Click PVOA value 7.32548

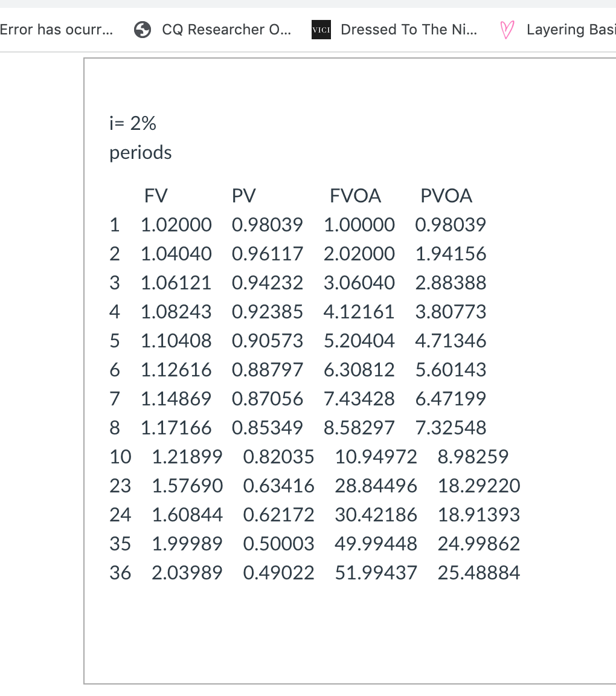click(451, 428)
